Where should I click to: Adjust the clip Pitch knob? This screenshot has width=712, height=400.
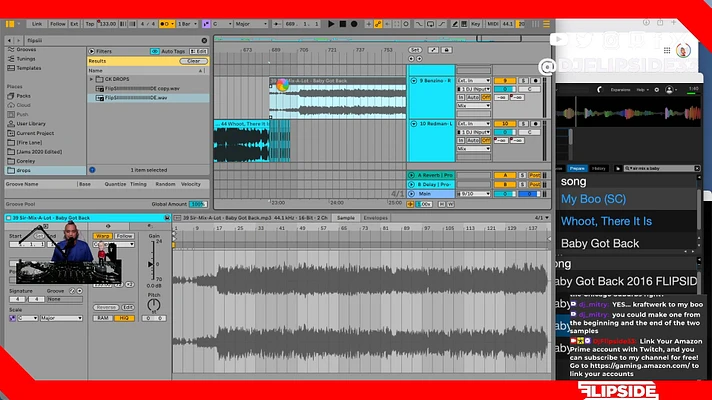pos(154,305)
